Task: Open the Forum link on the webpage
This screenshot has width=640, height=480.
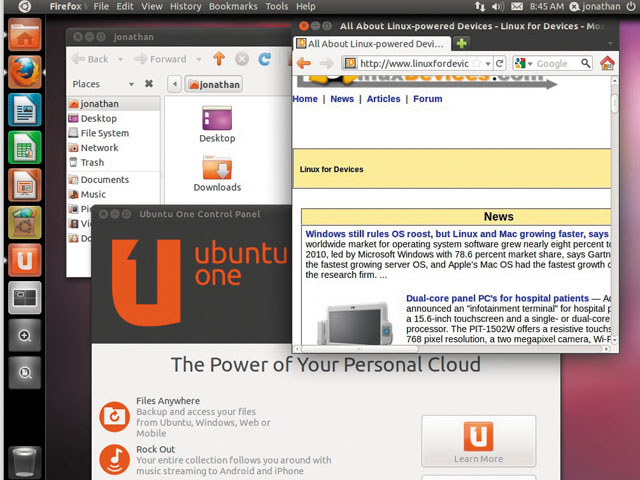Action: (x=427, y=99)
